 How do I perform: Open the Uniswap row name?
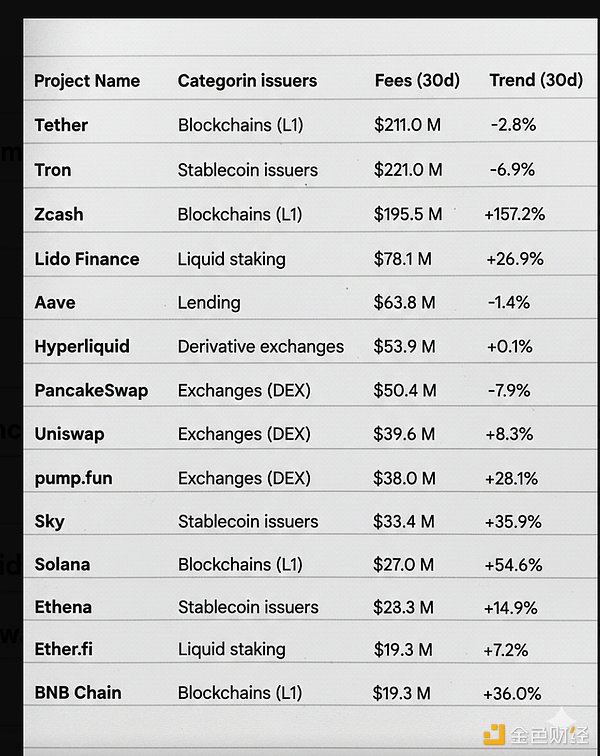tap(69, 434)
